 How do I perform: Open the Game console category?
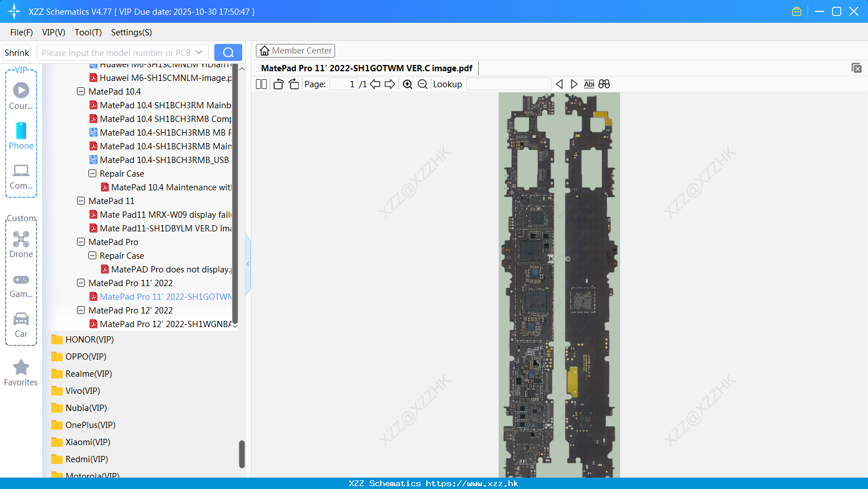point(21,280)
